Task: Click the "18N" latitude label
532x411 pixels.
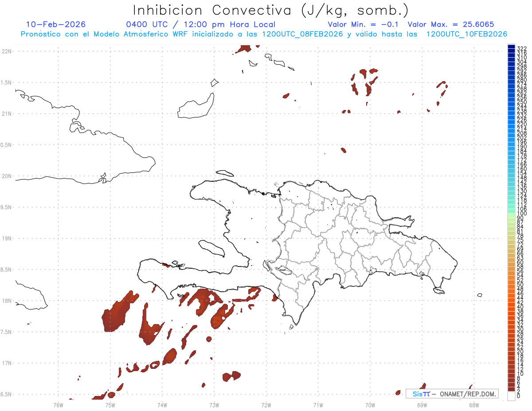Action: click(x=7, y=301)
